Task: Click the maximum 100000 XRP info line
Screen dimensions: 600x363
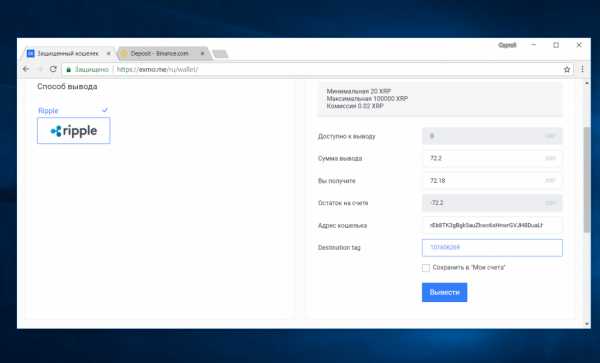Action: pyautogui.click(x=367, y=99)
